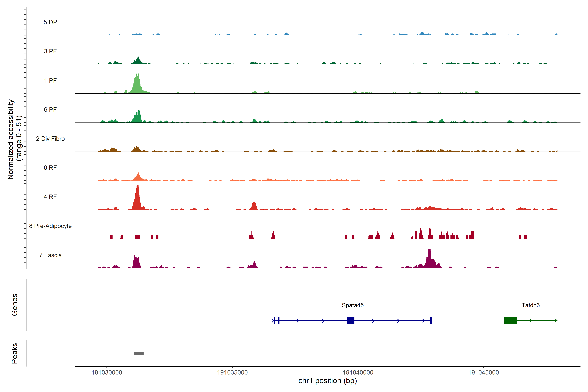Click the Spata45 gene label

point(352,305)
